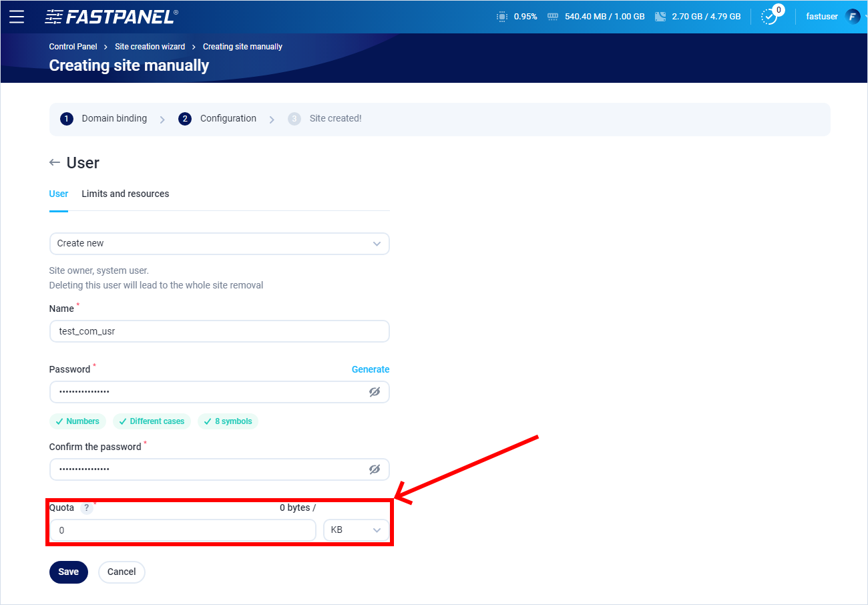
Task: Click Generate password link
Action: coord(371,369)
